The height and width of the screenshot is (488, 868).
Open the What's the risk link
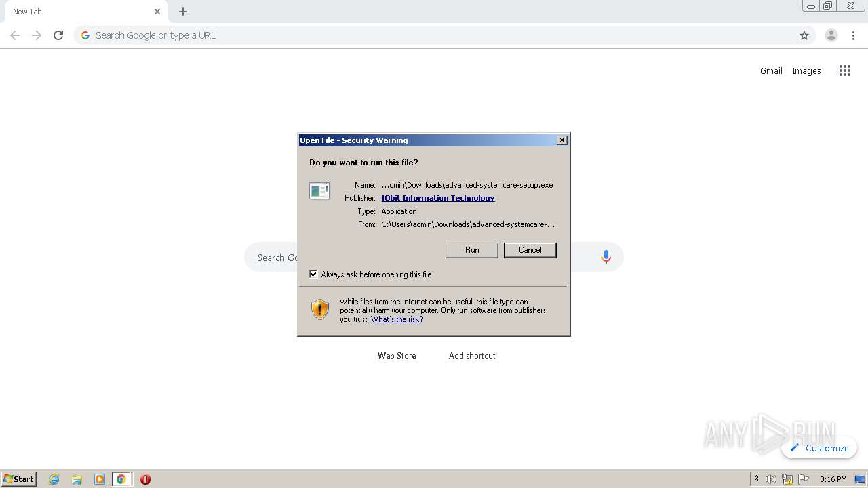click(x=397, y=319)
